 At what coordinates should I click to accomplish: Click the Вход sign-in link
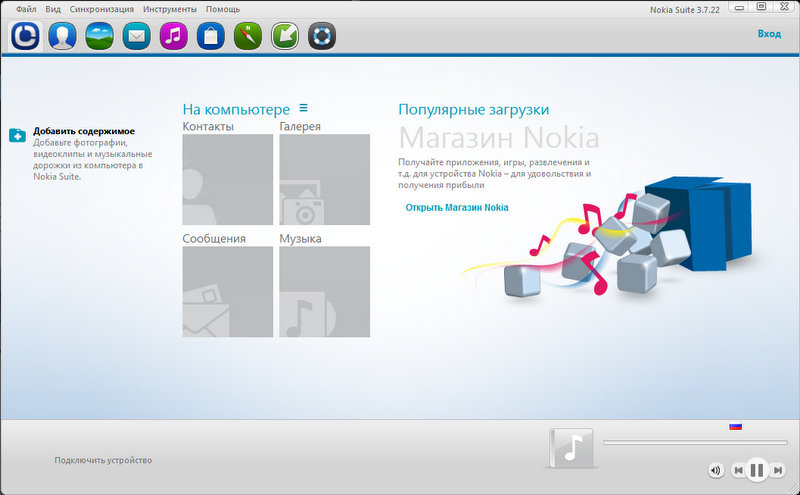point(769,34)
